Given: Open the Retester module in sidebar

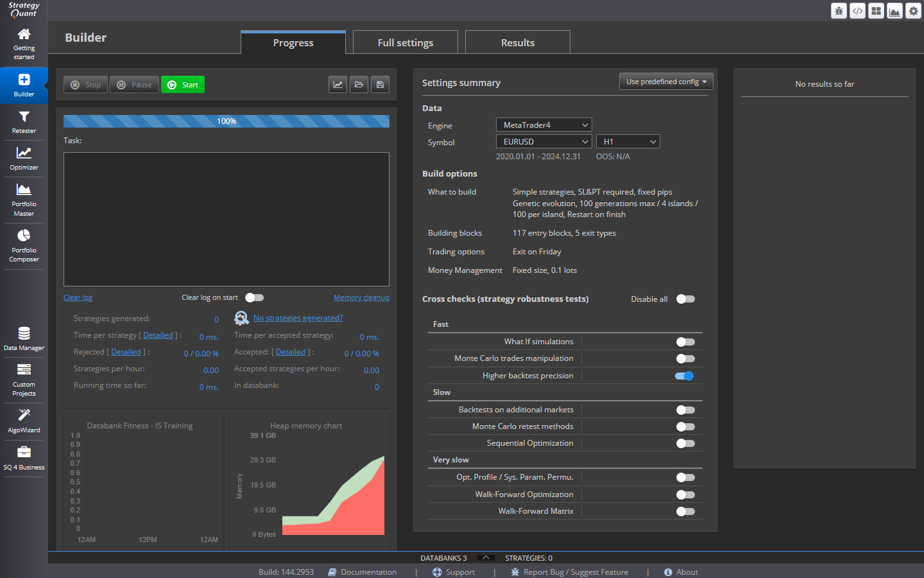Looking at the screenshot, I should click(24, 122).
